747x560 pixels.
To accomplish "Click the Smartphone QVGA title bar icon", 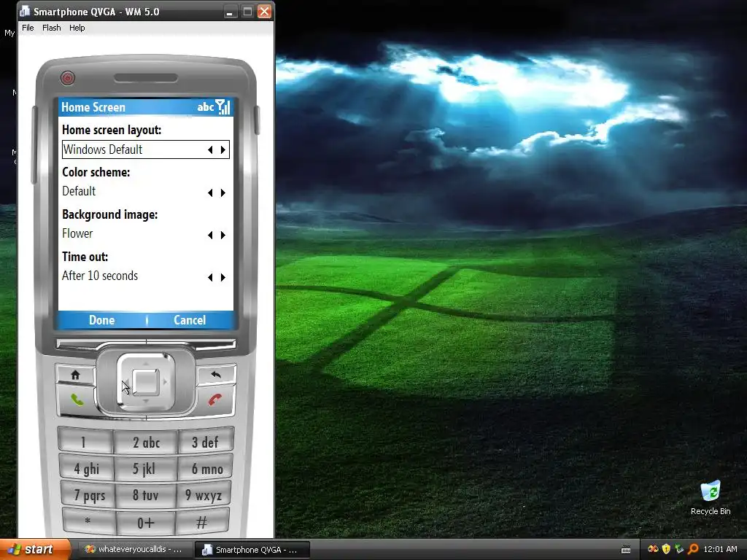I will [x=25, y=12].
